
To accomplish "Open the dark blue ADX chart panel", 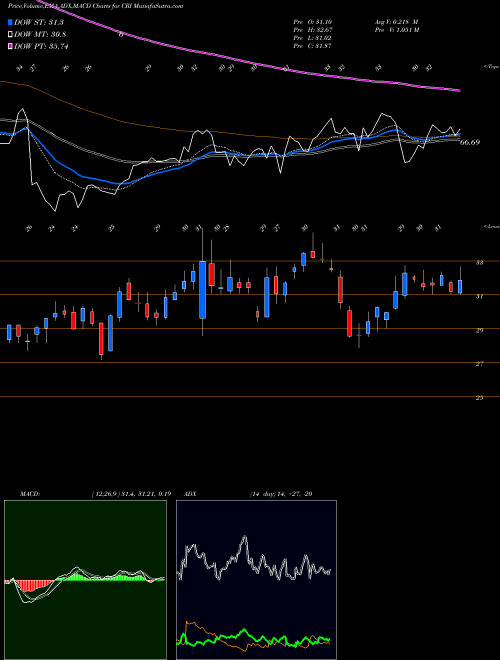I will (x=256, y=580).
